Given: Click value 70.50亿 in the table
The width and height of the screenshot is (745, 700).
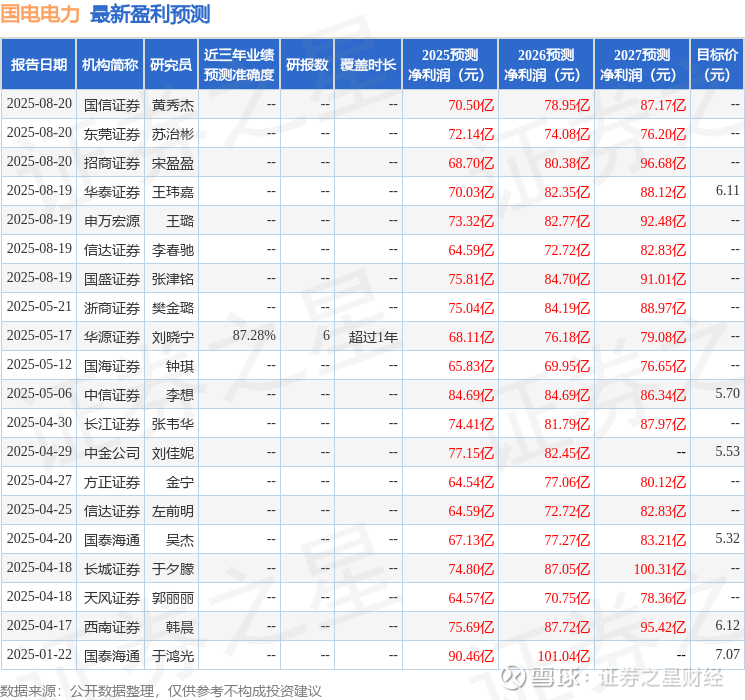Looking at the screenshot, I should click(471, 105).
